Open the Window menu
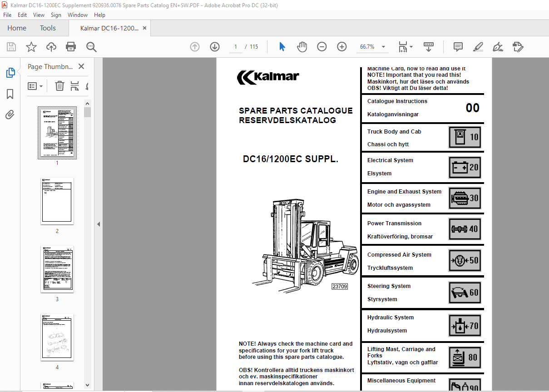The image size is (549, 392). point(77,15)
